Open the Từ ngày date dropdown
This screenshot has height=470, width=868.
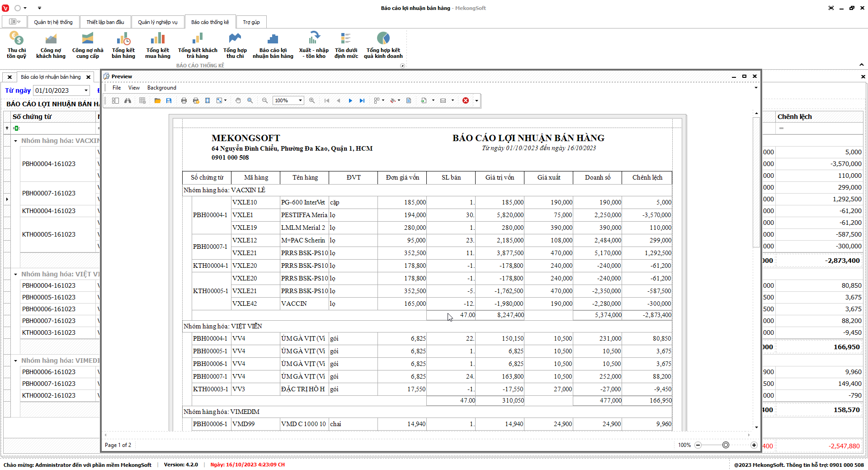point(86,90)
